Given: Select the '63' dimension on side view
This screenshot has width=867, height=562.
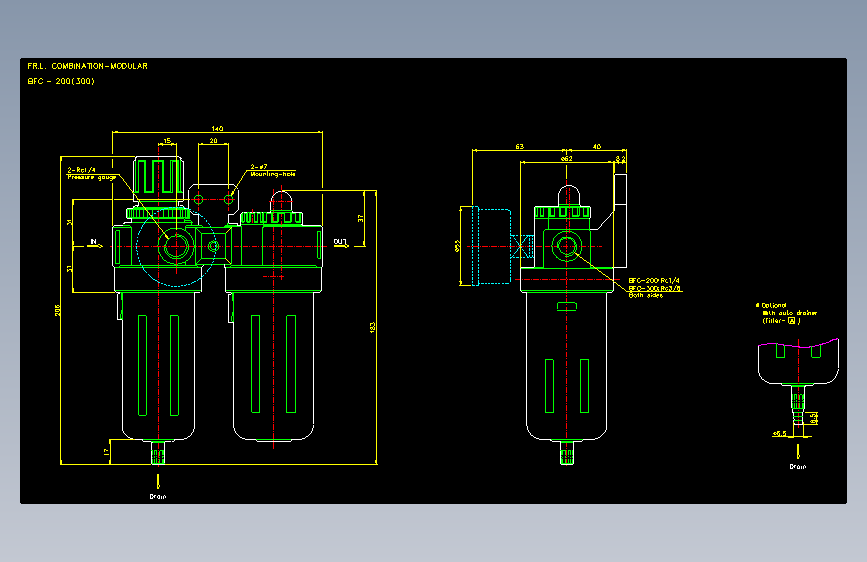Looking at the screenshot, I should (519, 147).
